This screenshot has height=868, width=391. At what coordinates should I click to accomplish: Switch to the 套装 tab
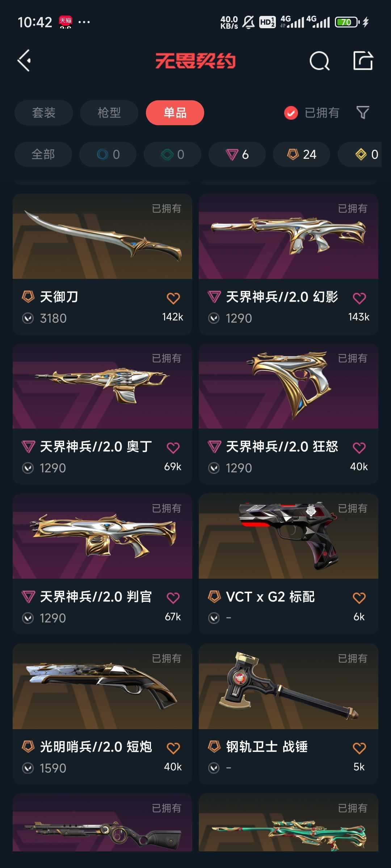(44, 113)
